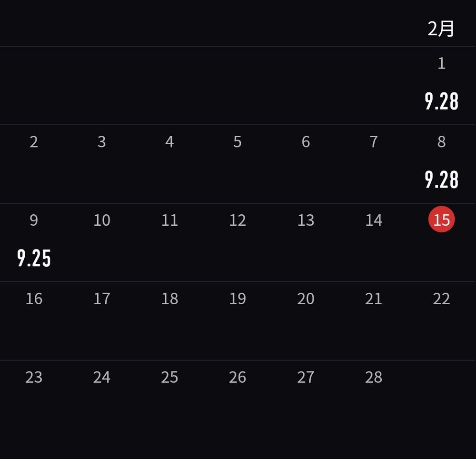Select date 22 in the calendar
Viewport: 476px width, 459px height.
[x=441, y=299]
